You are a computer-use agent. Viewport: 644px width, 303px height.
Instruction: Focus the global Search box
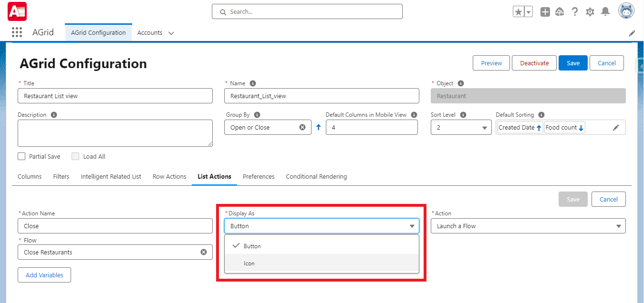click(x=307, y=11)
